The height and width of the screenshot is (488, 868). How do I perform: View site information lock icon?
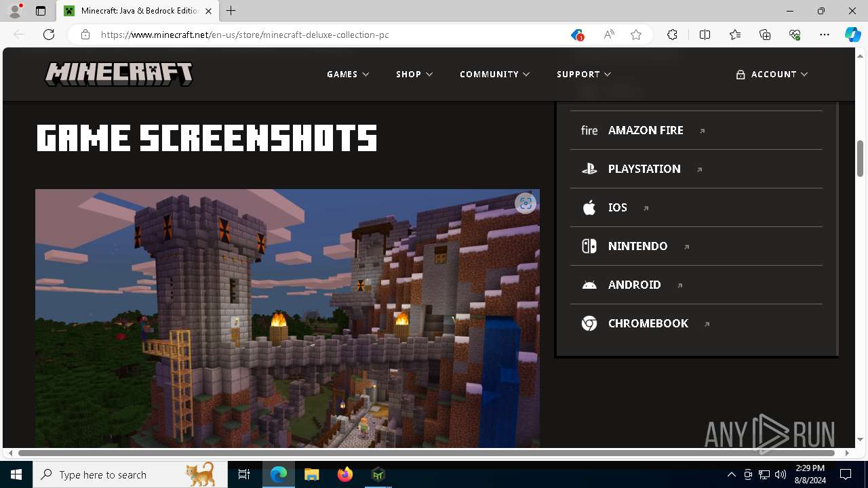[85, 35]
